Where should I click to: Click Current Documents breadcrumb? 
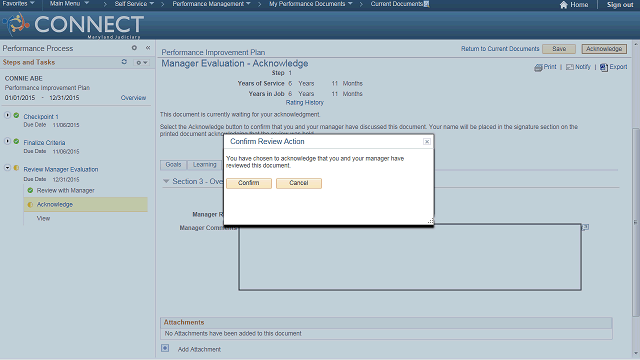coord(396,4)
